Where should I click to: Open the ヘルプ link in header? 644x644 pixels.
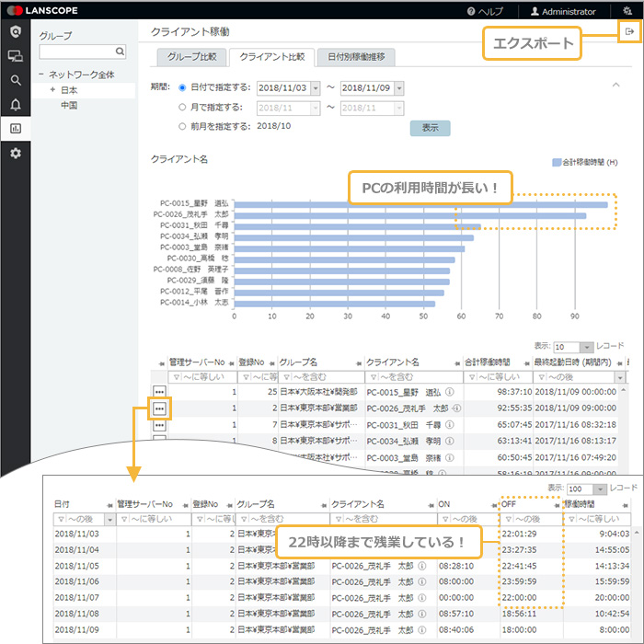485,11
